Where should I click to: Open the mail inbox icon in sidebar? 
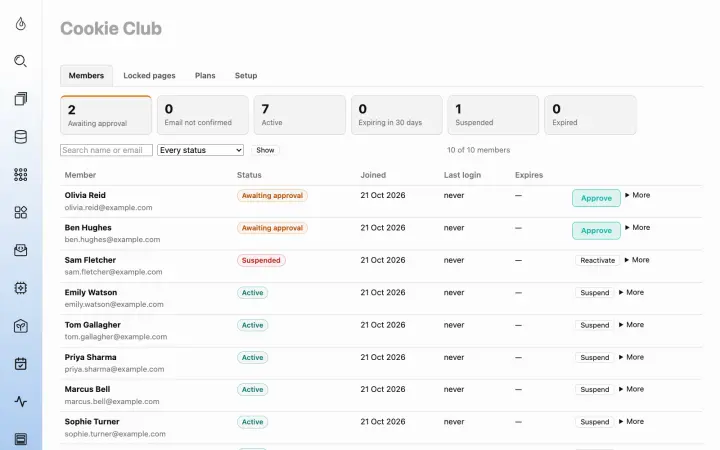pyautogui.click(x=21, y=250)
